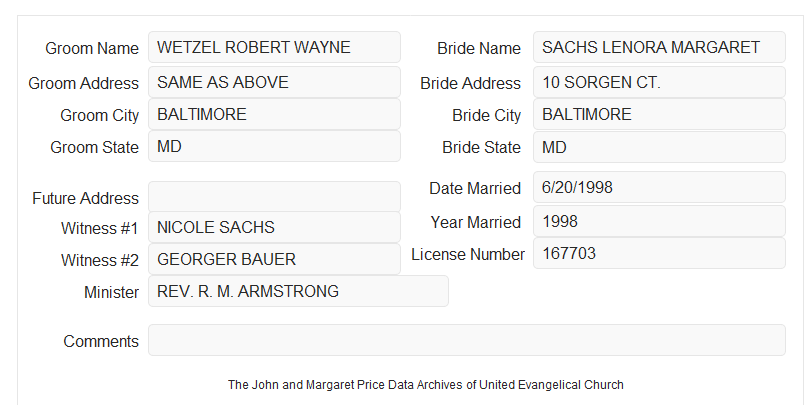Click the Groom Name field
This screenshot has width=805, height=405.
[x=274, y=47]
